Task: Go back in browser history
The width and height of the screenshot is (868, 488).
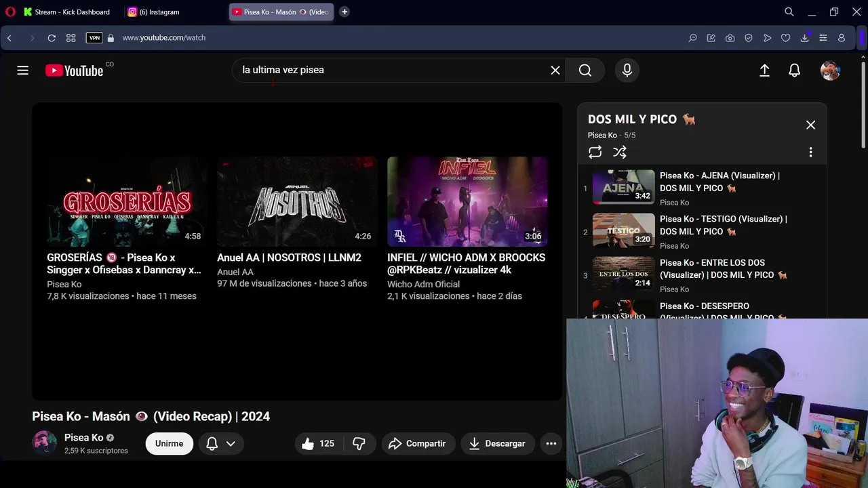Action: point(9,38)
